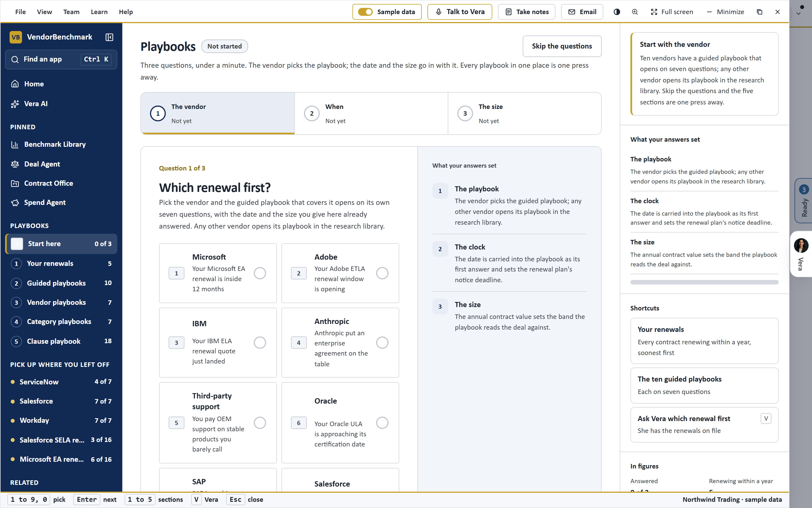
Task: Open Contract Office from pinned apps
Action: point(61,183)
